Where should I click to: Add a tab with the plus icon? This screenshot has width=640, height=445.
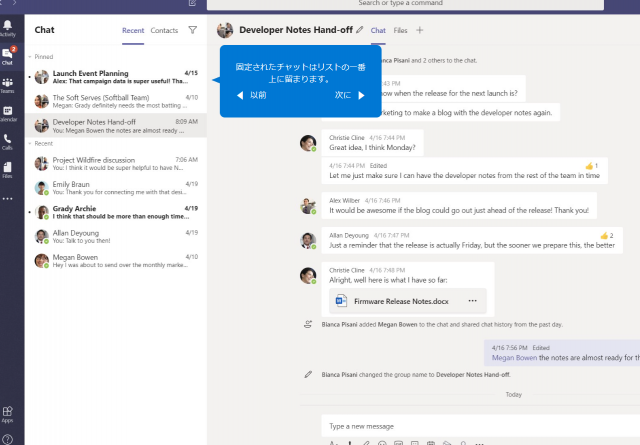point(420,30)
